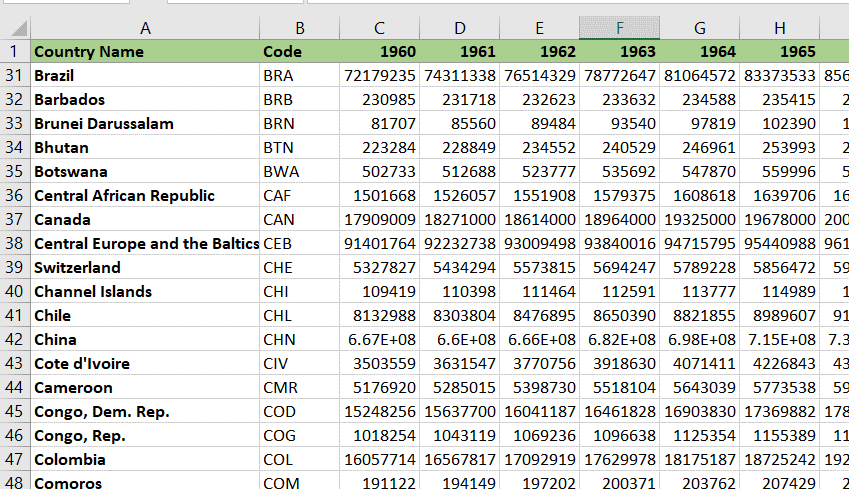This screenshot has height=489, width=849.
Task: Click the CHN code cell
Action: tap(299, 340)
